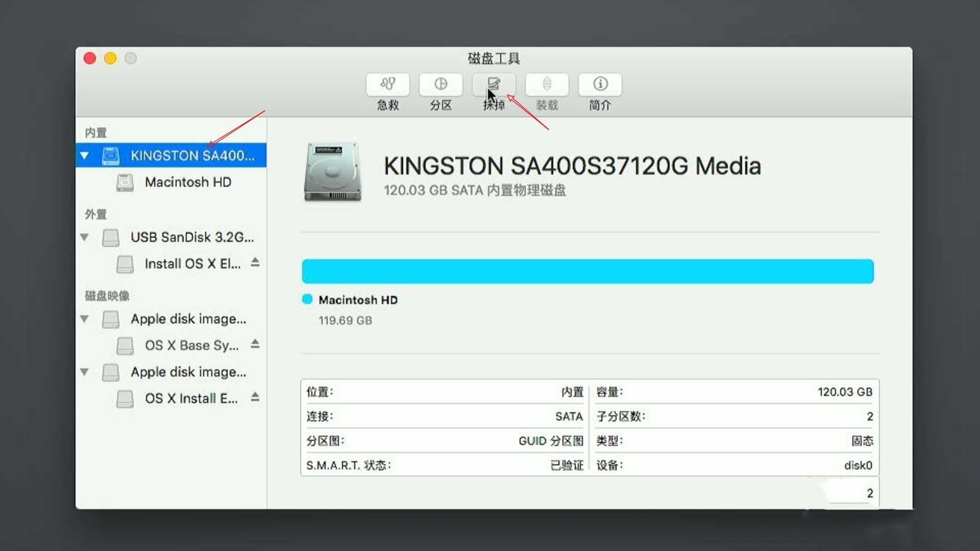Select Macintosh HD volume in sidebar
This screenshot has height=551, width=980.
point(188,182)
